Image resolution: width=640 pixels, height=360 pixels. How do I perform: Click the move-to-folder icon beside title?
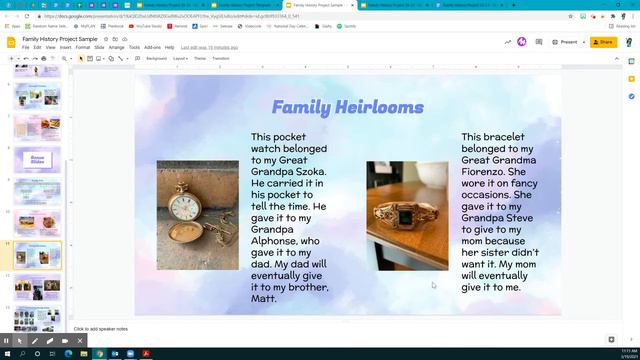[115, 39]
